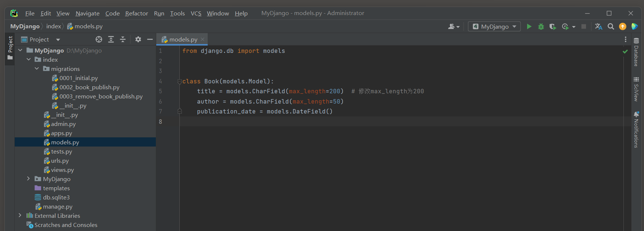Open the Project view dropdown arrow
The height and width of the screenshot is (231, 644).
58,40
